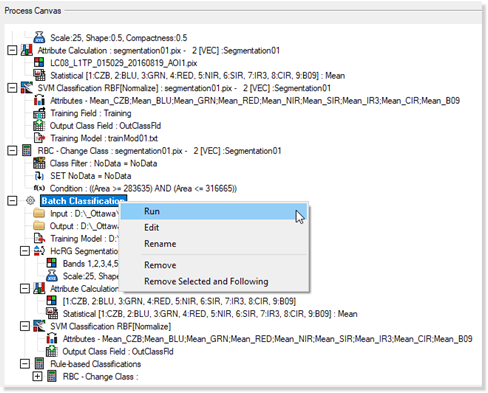
Task: Click the calculator icon of RBC - Change Class segmentation01
Action: pos(27,151)
